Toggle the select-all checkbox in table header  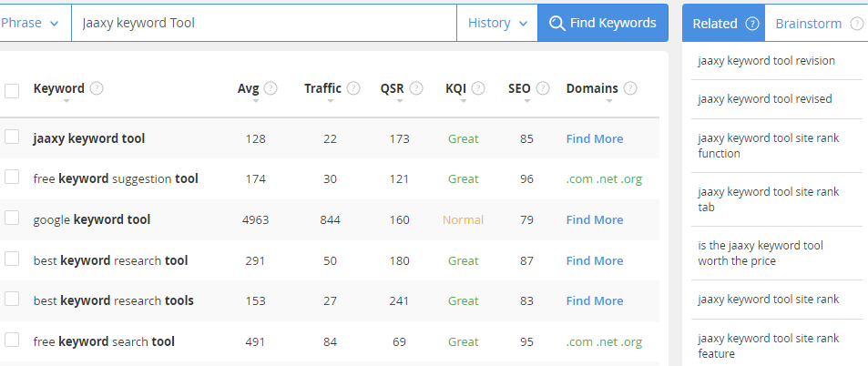tap(12, 91)
